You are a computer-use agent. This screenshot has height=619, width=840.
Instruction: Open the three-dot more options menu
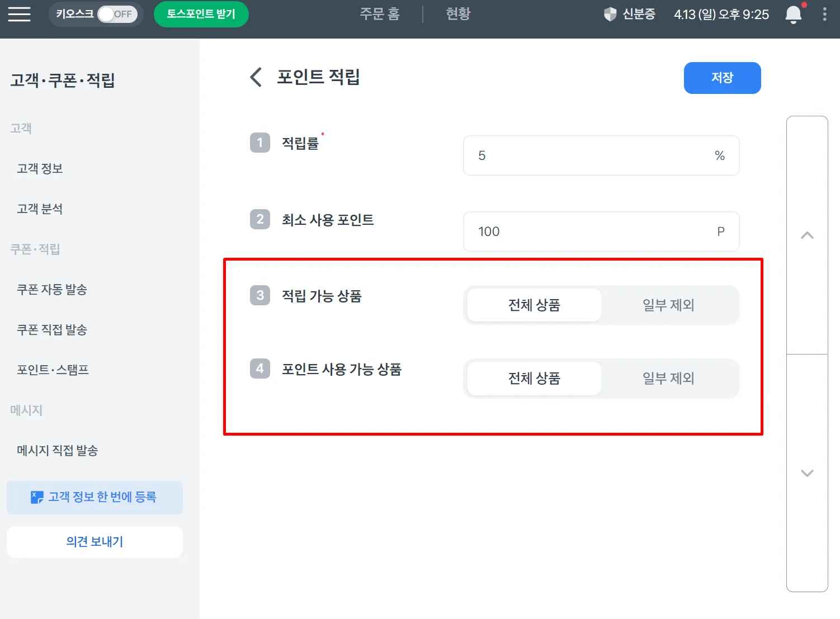point(824,14)
